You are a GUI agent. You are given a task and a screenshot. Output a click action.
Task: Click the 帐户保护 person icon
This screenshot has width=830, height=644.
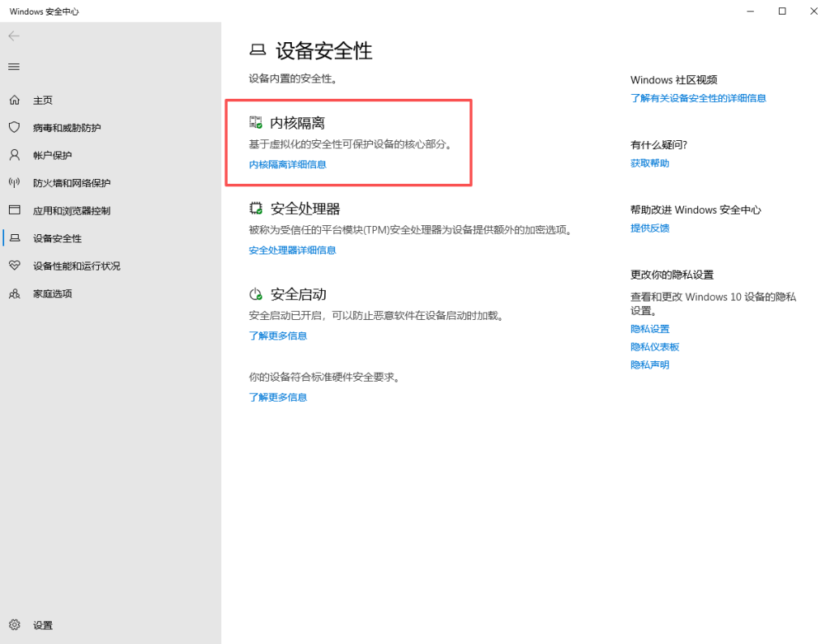14,155
